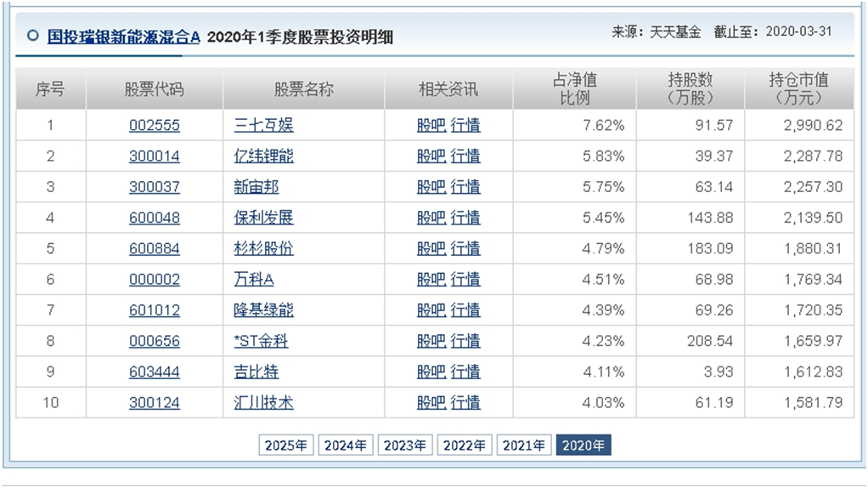Screen dimensions: 868x488
Task: Open the 隆基绿能 stock name link
Action: click(x=263, y=309)
